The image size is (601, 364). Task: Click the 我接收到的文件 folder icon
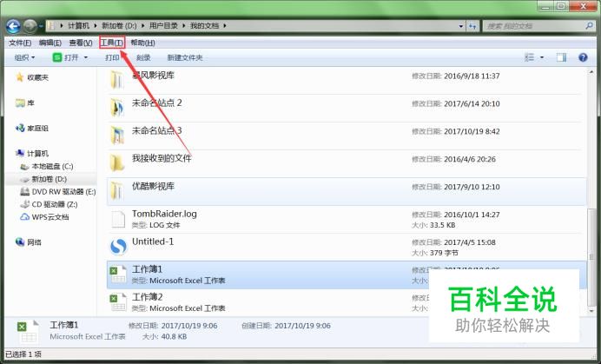(117, 162)
